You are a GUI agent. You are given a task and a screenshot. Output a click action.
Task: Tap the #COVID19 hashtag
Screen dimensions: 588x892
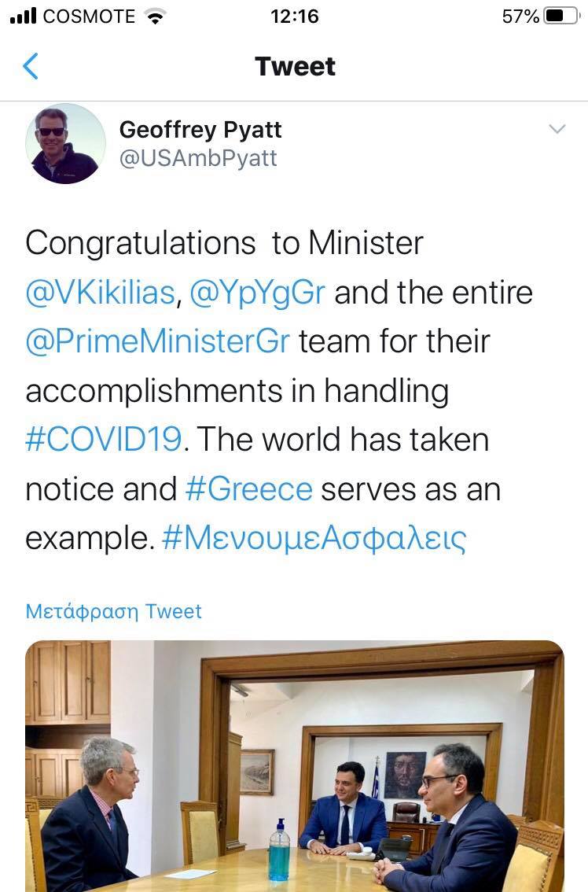(104, 440)
